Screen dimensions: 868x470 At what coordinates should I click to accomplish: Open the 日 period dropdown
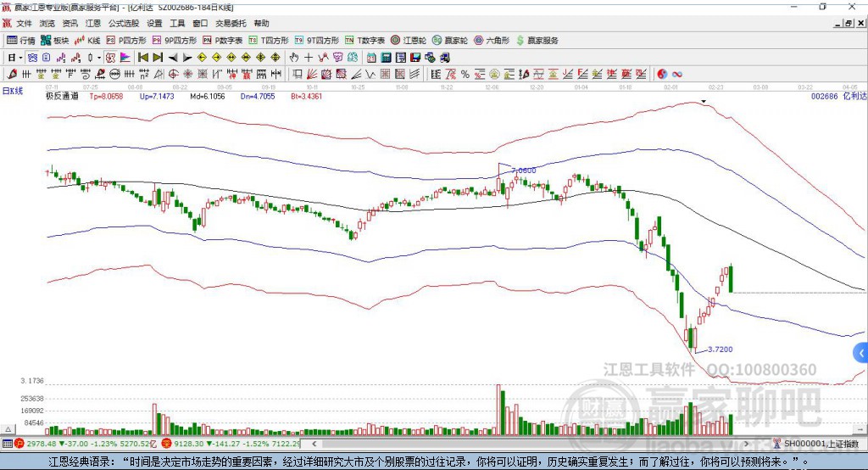pyautogui.click(x=15, y=57)
